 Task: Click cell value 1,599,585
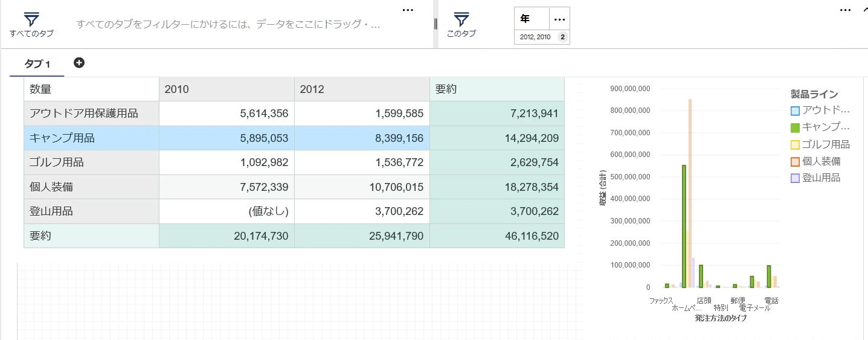(x=362, y=114)
